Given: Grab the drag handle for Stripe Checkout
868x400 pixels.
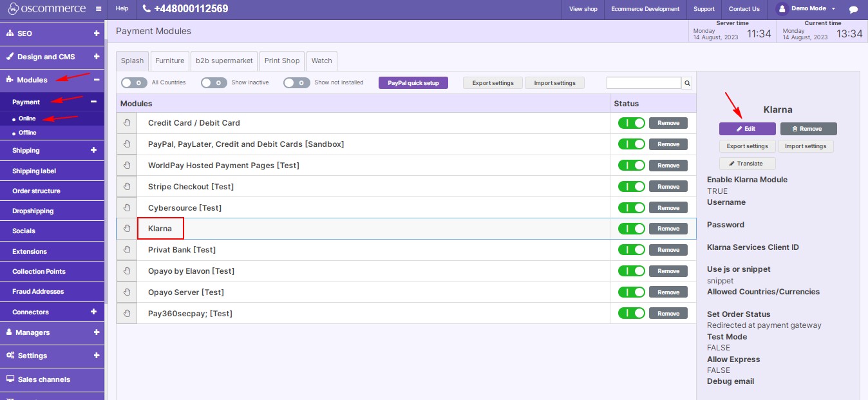Looking at the screenshot, I should tap(127, 187).
